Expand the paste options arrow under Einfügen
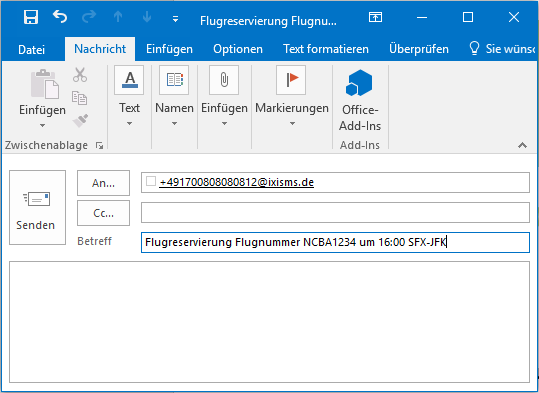Viewport: 539px width, 393px height. [x=42, y=125]
